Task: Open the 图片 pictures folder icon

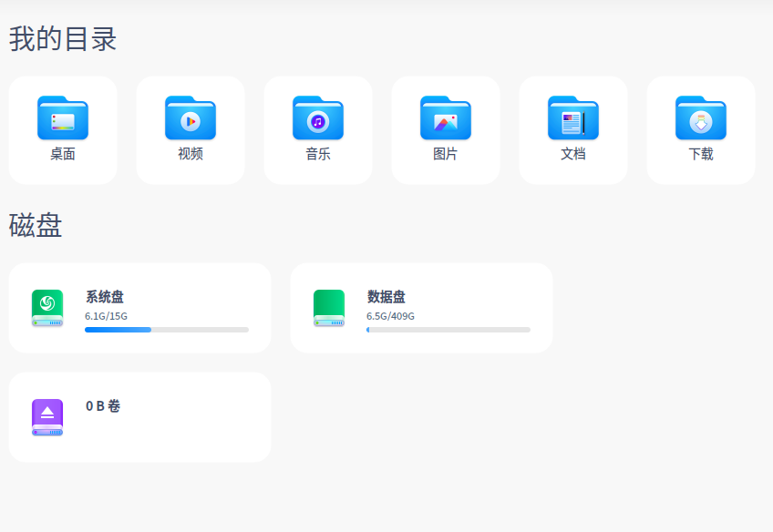Action: tap(446, 118)
